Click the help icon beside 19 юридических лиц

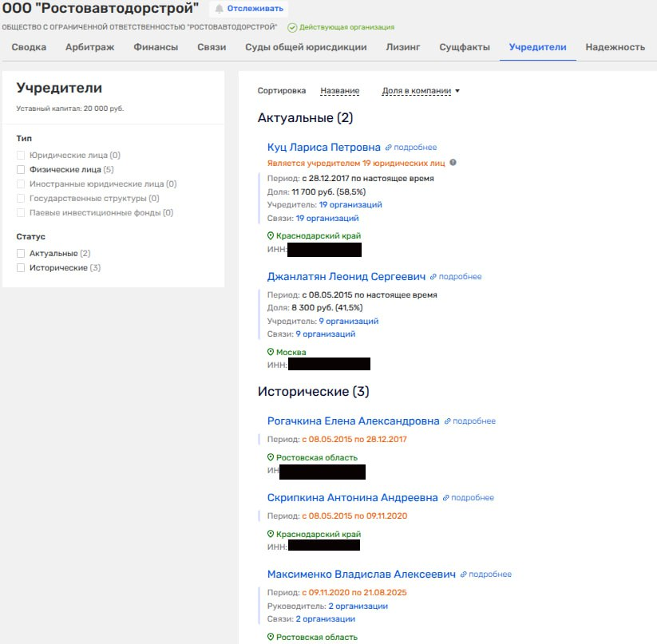pos(453,162)
